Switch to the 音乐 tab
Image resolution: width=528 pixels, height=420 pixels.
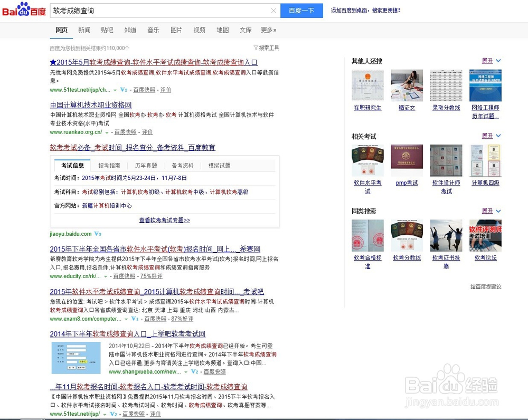pos(153,30)
